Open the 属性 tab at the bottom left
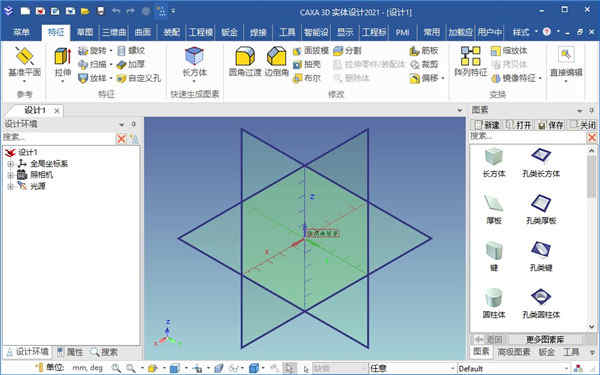Viewport: 600px width, 375px height. pos(70,352)
